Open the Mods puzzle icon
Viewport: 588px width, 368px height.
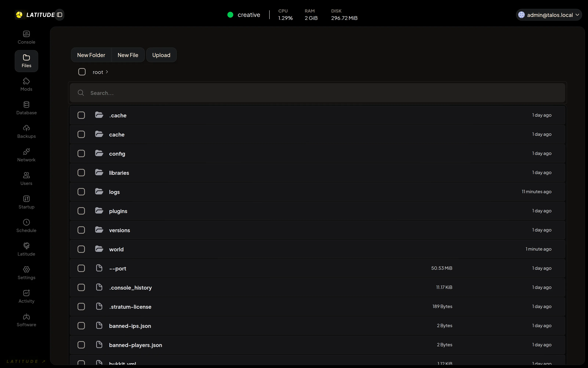click(26, 81)
